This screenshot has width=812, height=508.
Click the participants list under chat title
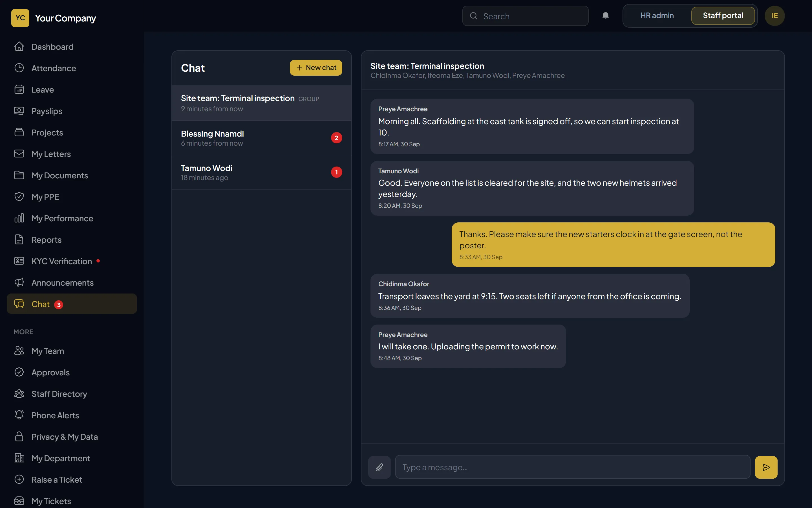(467, 76)
